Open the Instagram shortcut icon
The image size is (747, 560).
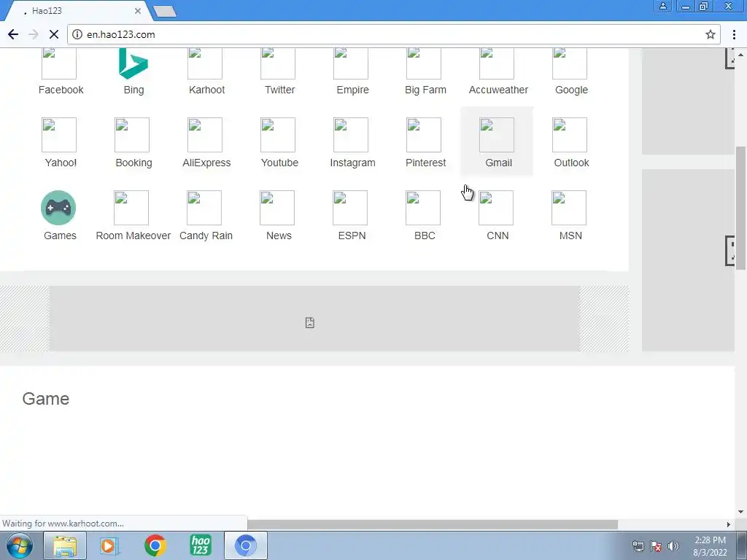[x=351, y=135]
